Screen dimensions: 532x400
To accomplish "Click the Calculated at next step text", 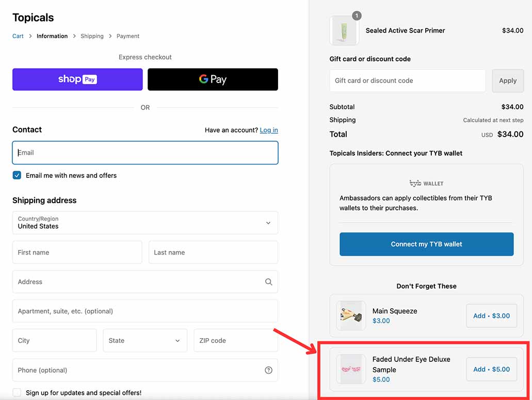I will tap(493, 120).
